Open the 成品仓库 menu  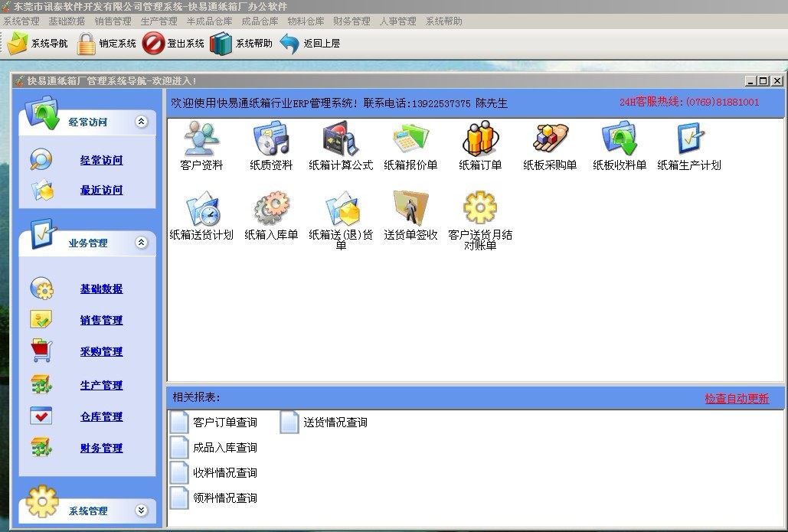pos(260,21)
